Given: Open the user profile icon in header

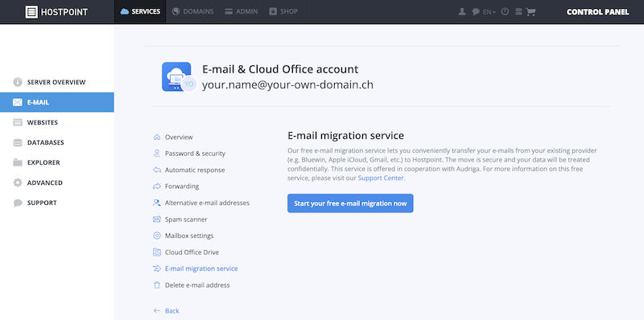Looking at the screenshot, I should coord(462,11).
